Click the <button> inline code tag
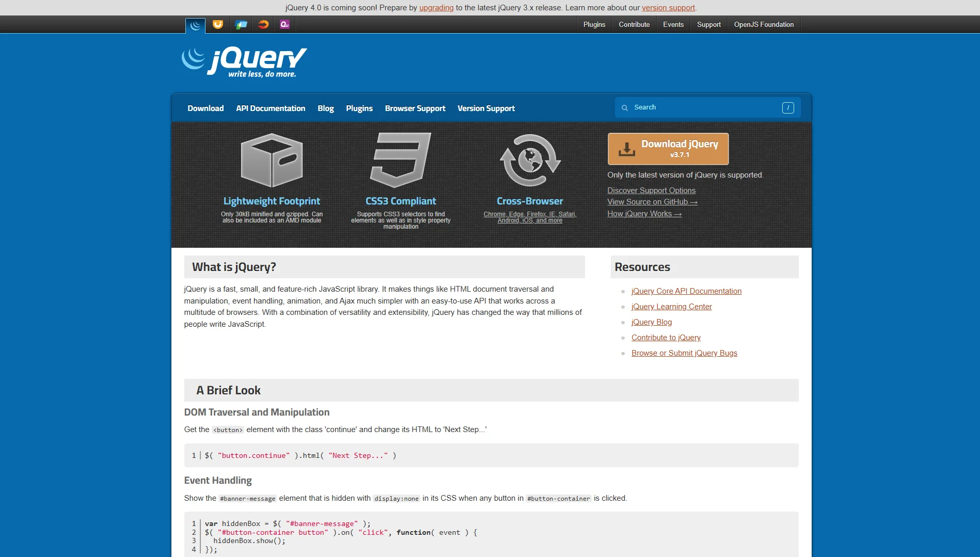The image size is (980, 557). 228,430
